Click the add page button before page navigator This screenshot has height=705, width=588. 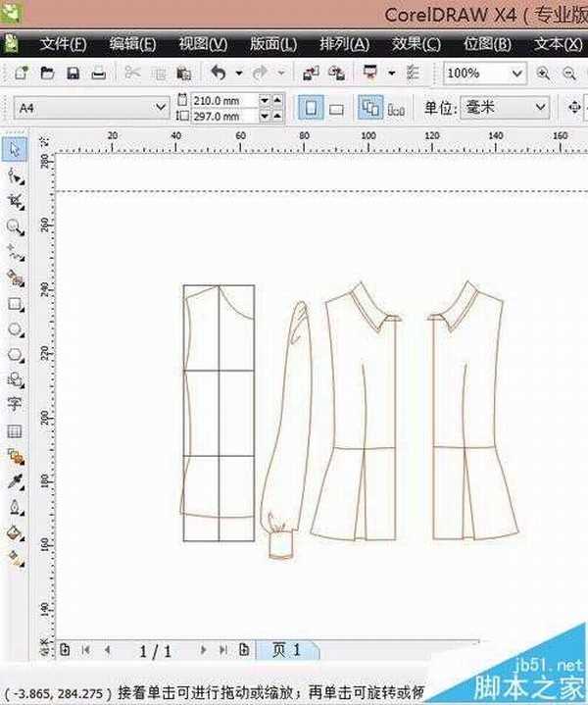click(65, 649)
